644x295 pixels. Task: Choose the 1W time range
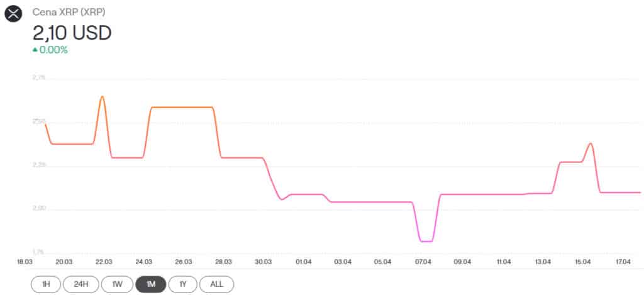pos(116,284)
